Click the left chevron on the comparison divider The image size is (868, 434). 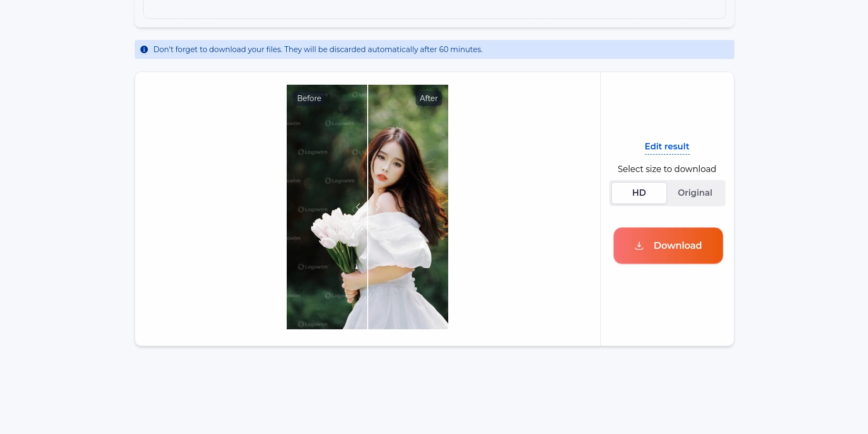[358, 207]
